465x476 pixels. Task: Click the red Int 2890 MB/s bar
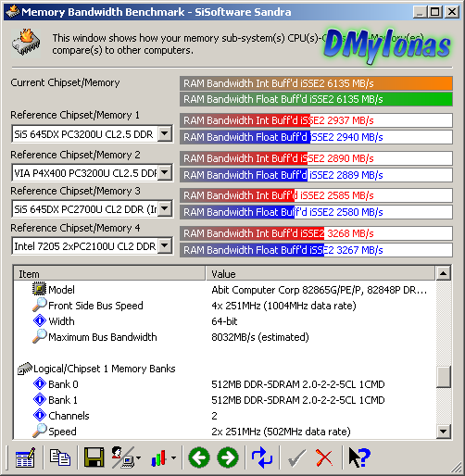click(316, 158)
